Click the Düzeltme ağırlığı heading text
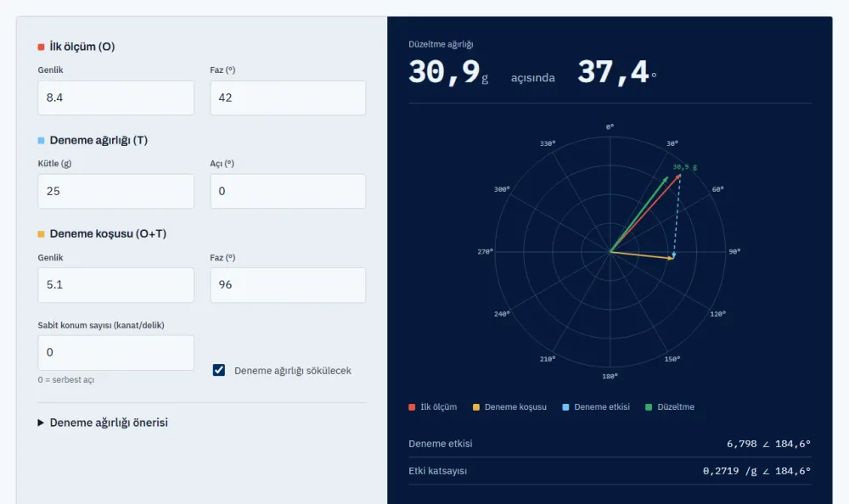The height and width of the screenshot is (504, 849). point(441,44)
